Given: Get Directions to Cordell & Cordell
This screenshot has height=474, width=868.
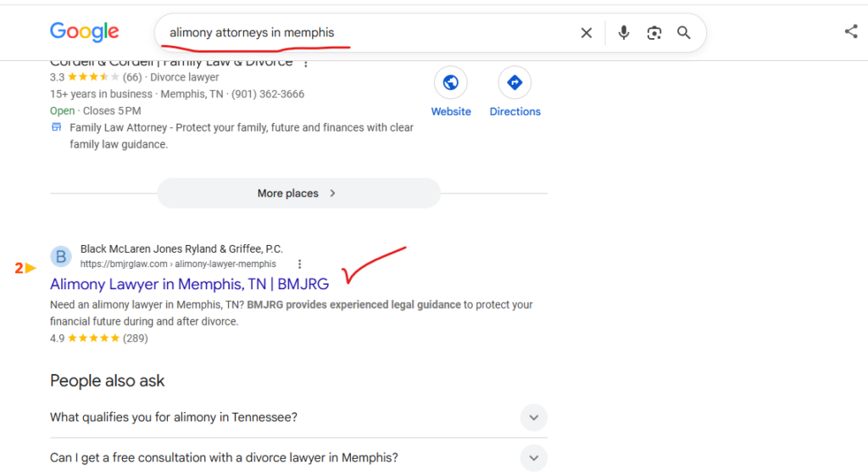Looking at the screenshot, I should [515, 82].
